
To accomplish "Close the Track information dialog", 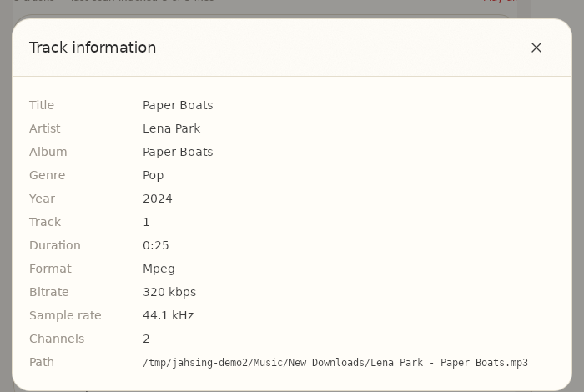I will point(536,48).
